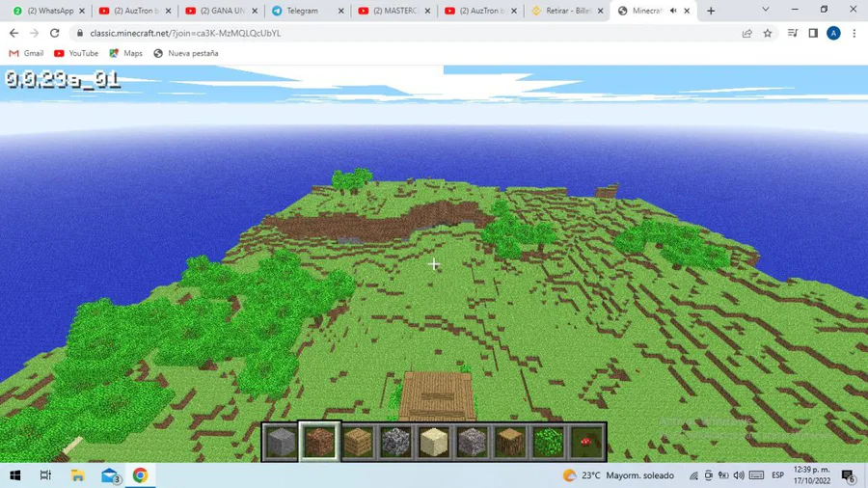Switch ESP input language indicator
This screenshot has width=868, height=488.
coord(777,475)
